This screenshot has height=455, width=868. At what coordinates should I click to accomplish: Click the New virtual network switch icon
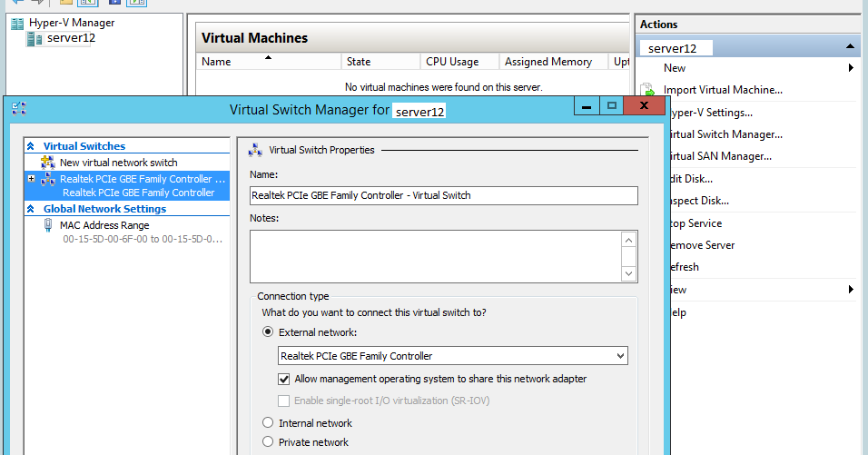point(48,163)
